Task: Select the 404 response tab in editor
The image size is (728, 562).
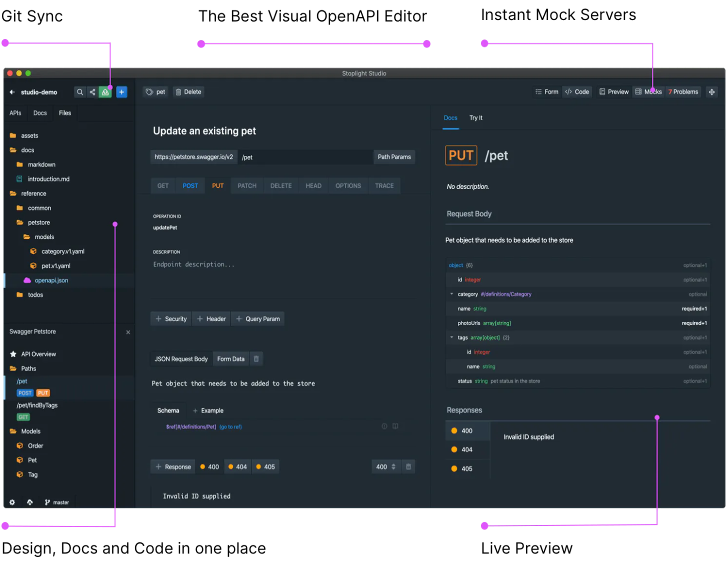Action: pos(237,467)
